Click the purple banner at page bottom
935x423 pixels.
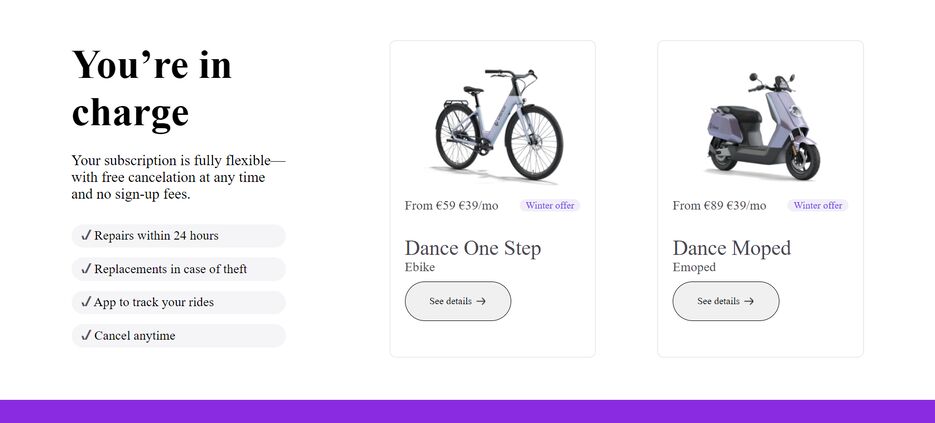point(468,412)
